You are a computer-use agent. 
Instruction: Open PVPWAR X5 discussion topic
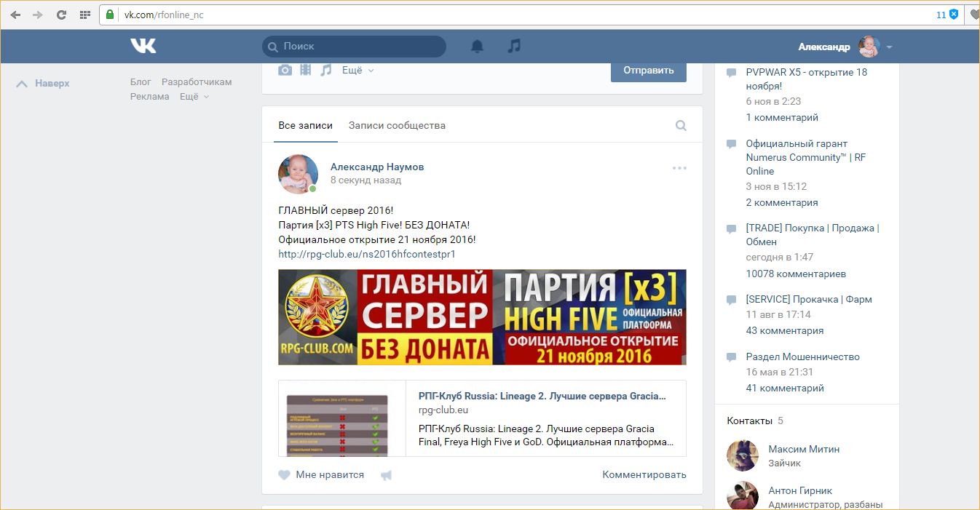(x=807, y=79)
